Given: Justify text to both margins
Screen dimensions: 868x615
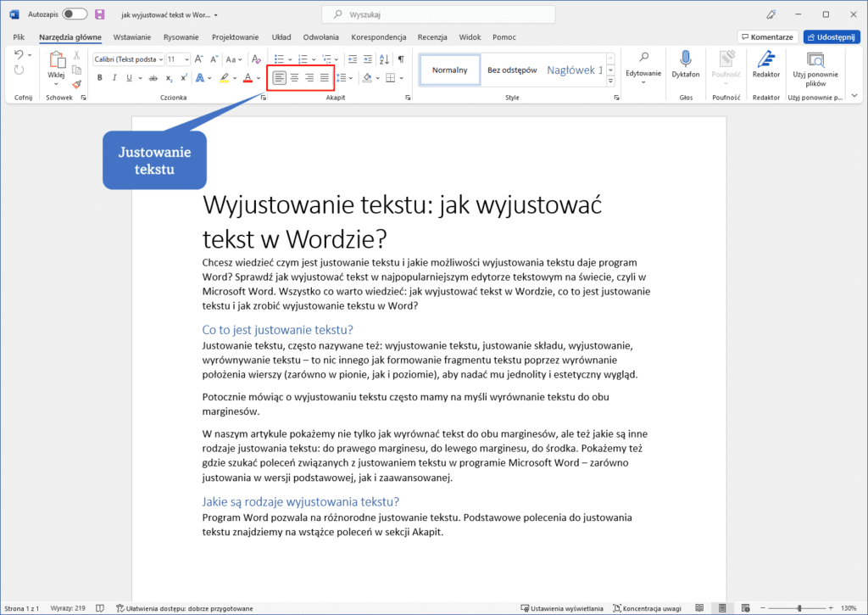Looking at the screenshot, I should [325, 77].
